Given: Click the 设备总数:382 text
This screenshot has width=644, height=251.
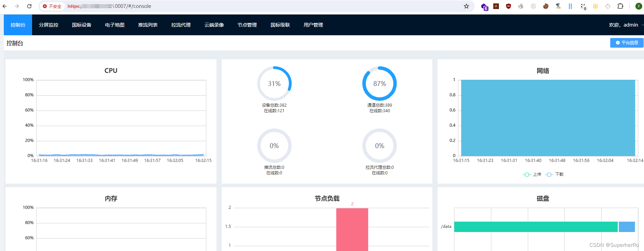Looking at the screenshot, I should [274, 105].
